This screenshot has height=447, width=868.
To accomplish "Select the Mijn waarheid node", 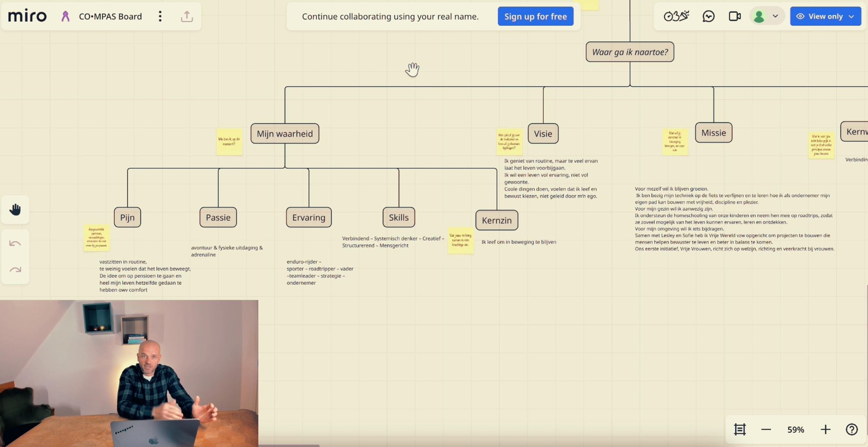I will 285,134.
